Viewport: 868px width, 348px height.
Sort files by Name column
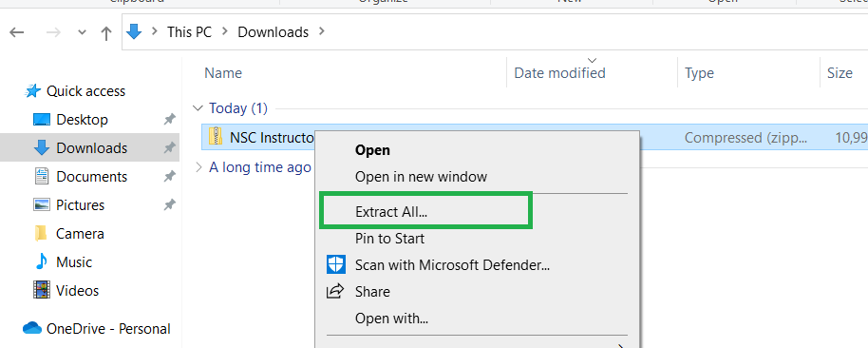coord(223,73)
